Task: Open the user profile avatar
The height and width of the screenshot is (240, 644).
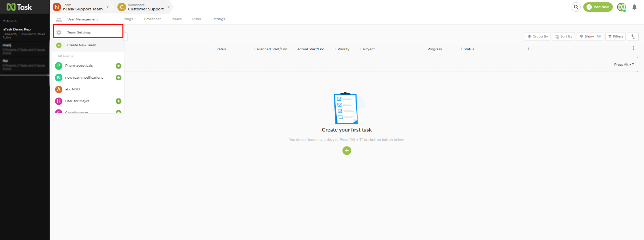Action: click(x=622, y=7)
